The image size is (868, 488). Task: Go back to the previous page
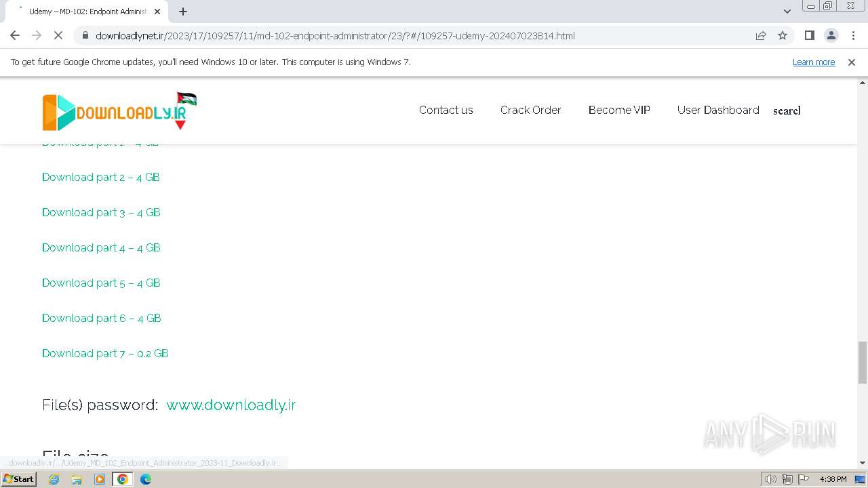[x=15, y=35]
